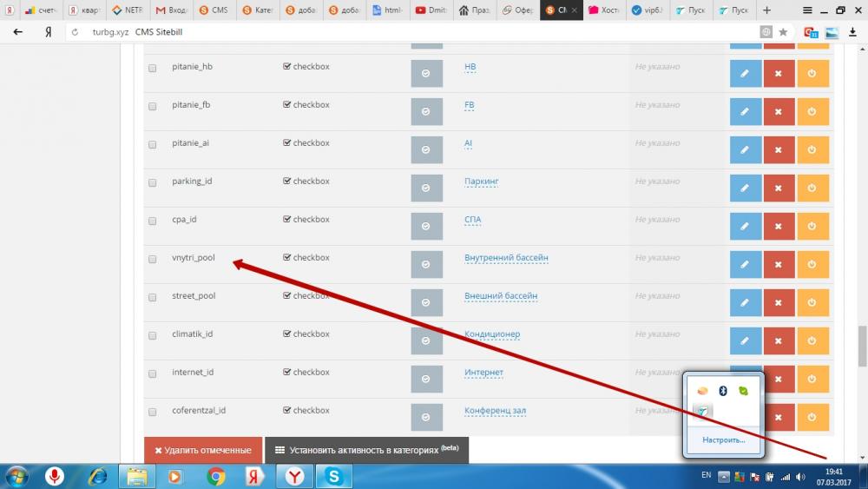
Task: Click the Настроить... link in tray popup
Action: (x=722, y=439)
